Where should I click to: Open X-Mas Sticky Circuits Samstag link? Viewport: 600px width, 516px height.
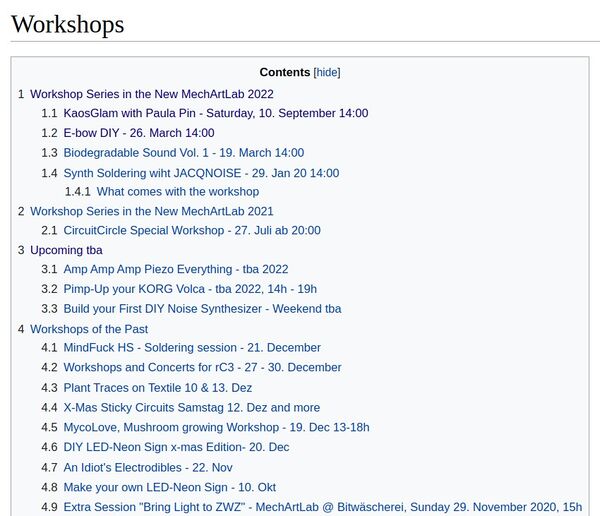coord(191,408)
